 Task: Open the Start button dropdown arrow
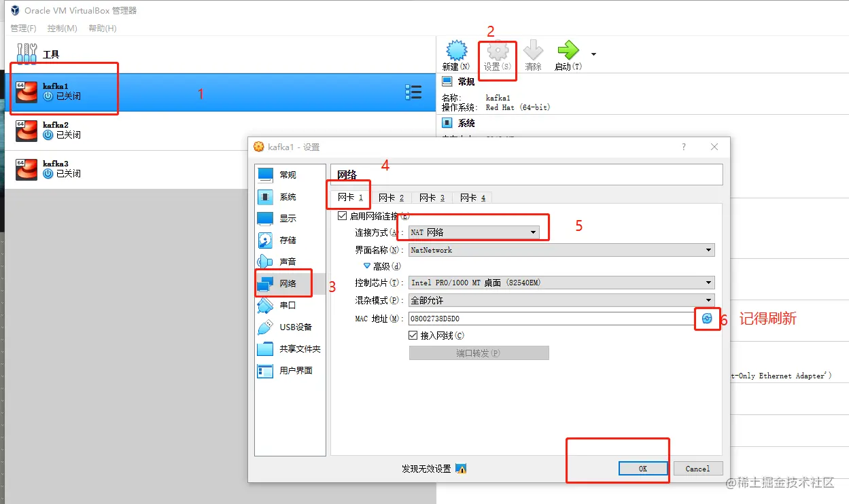(594, 54)
